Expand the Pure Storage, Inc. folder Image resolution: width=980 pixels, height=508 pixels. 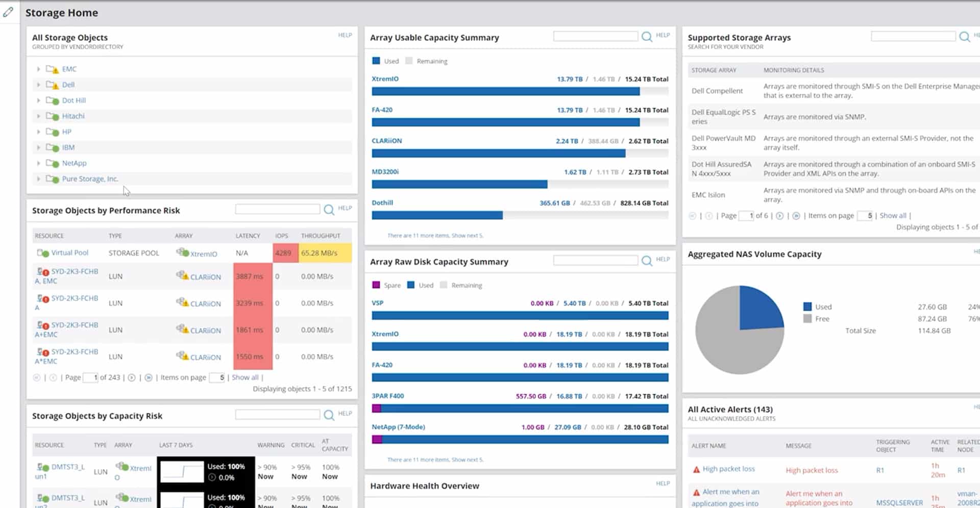(x=38, y=179)
